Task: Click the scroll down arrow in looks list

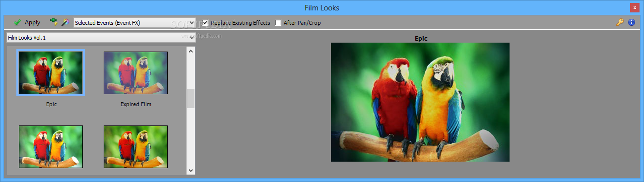Action: (191, 170)
